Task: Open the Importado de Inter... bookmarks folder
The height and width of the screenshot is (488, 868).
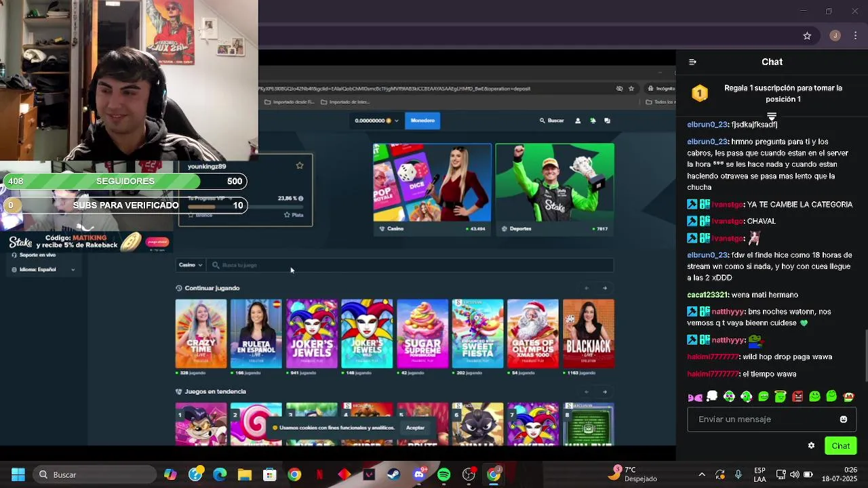Action: (x=346, y=102)
